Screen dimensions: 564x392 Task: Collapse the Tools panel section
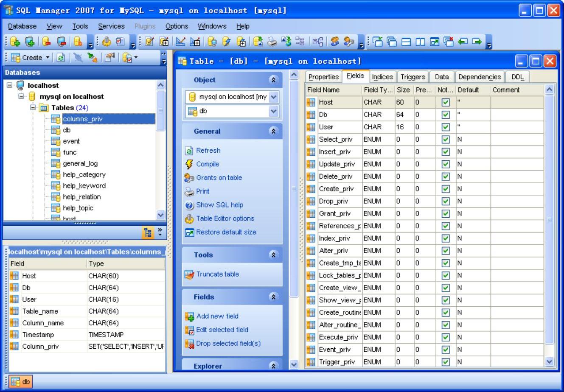(274, 255)
